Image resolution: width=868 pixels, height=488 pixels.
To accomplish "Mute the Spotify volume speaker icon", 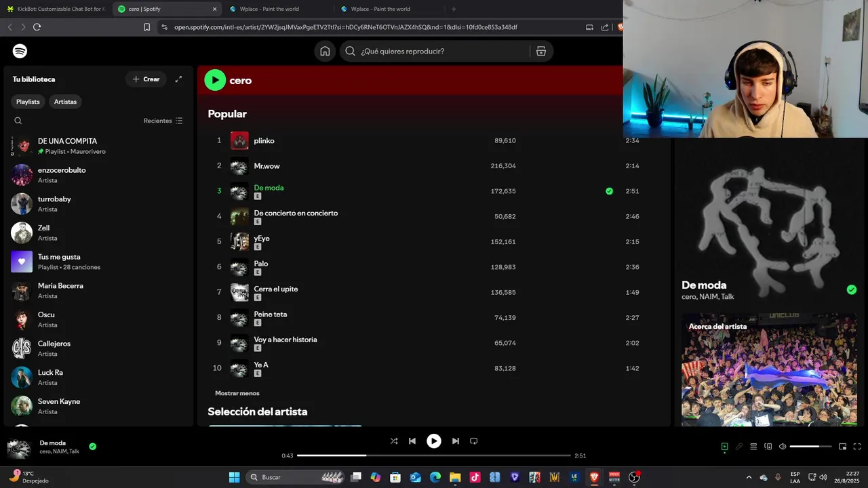I will point(783,447).
